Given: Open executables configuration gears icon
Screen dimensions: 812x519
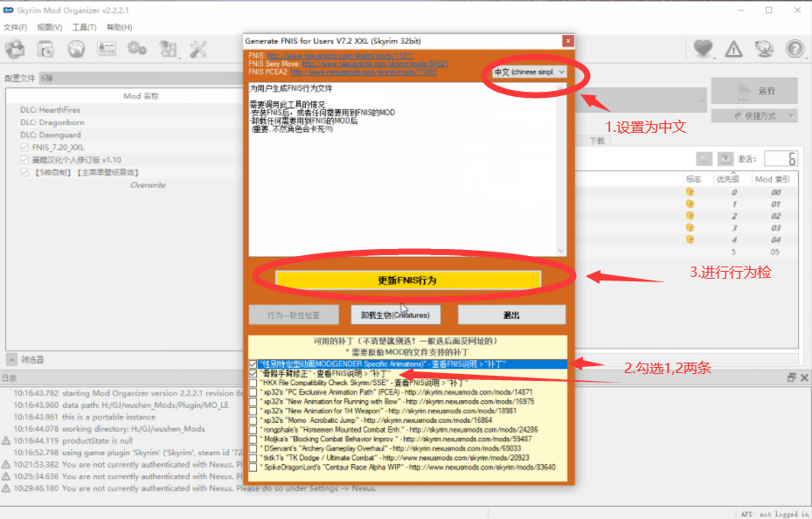Looking at the screenshot, I should [137, 49].
